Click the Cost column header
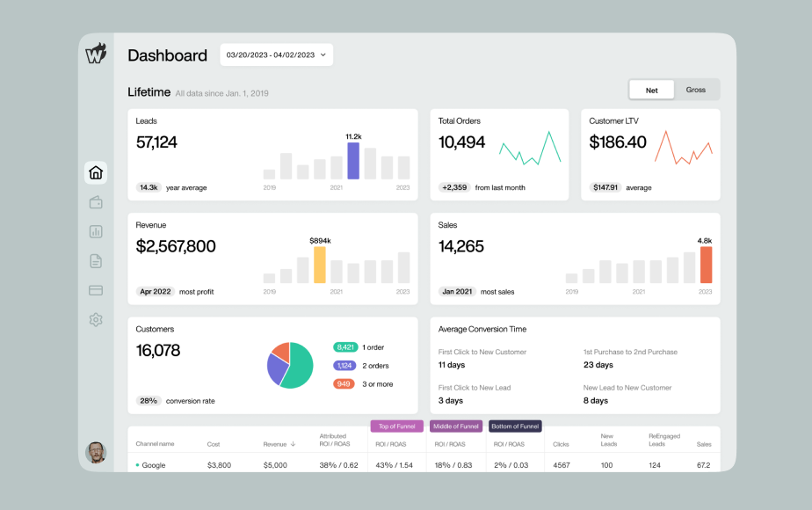Image resolution: width=812 pixels, height=510 pixels. [214, 444]
